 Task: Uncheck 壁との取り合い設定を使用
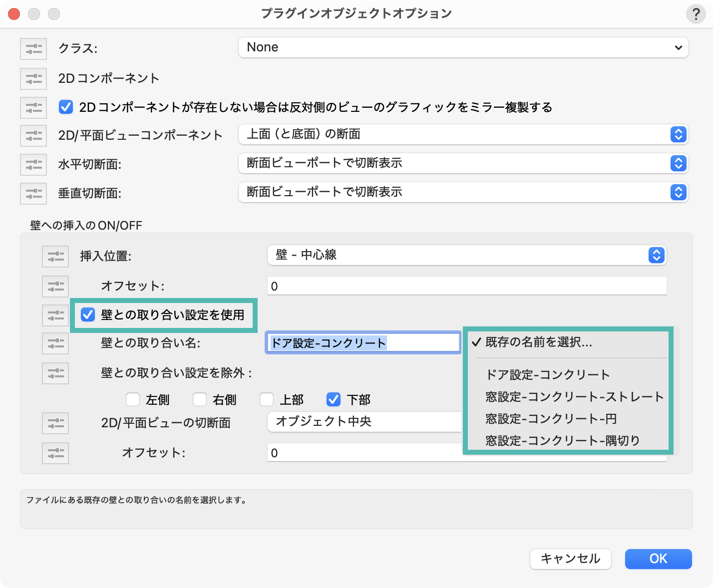pos(88,314)
